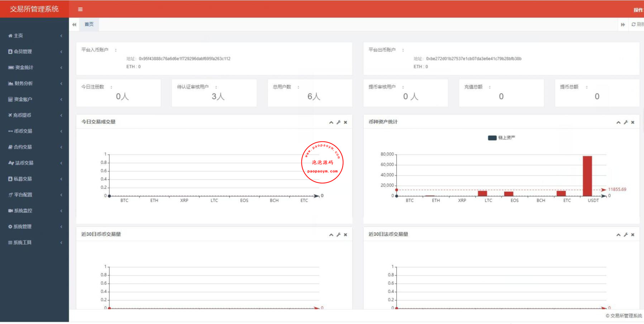Open the 系统工具 sidebar menu
644x324 pixels.
coord(34,242)
